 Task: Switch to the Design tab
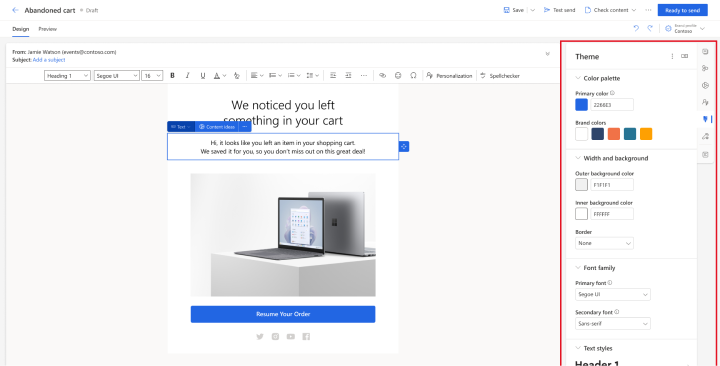pos(21,29)
